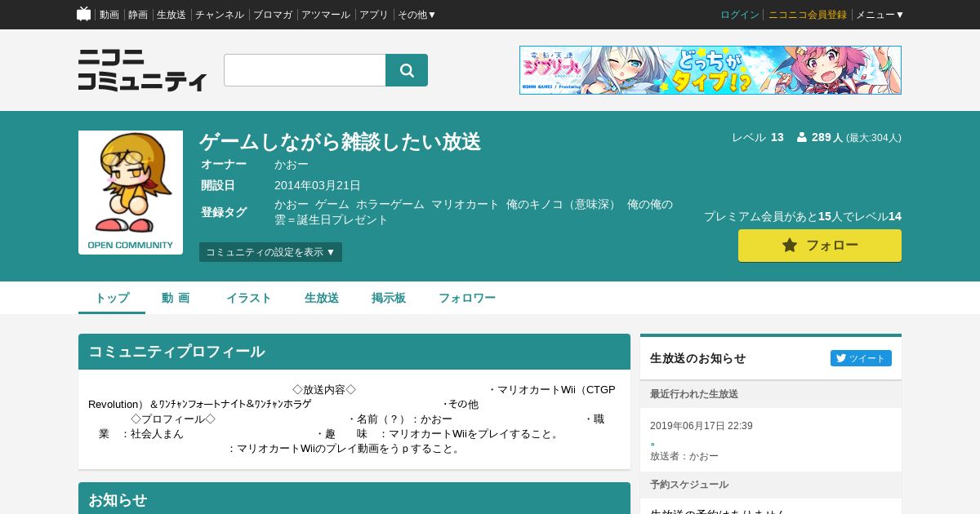This screenshot has height=514, width=980.
Task: Click the ゲーム tag
Action: pos(332,205)
